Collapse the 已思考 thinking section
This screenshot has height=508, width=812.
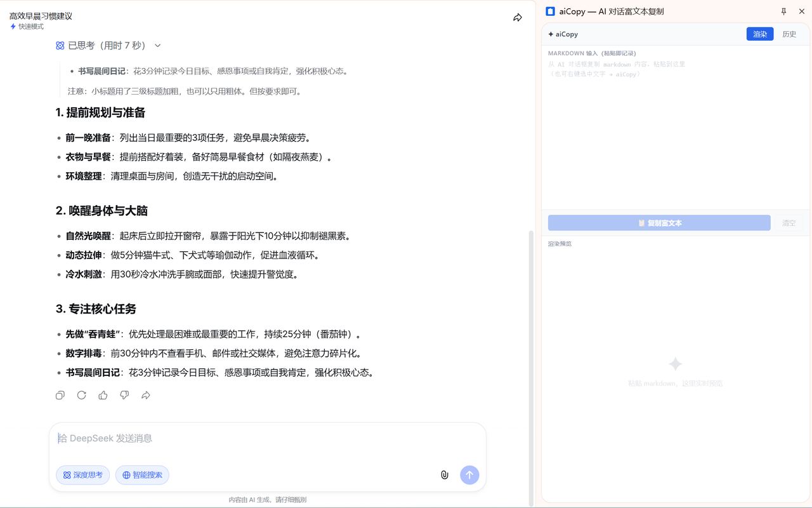[x=157, y=45]
